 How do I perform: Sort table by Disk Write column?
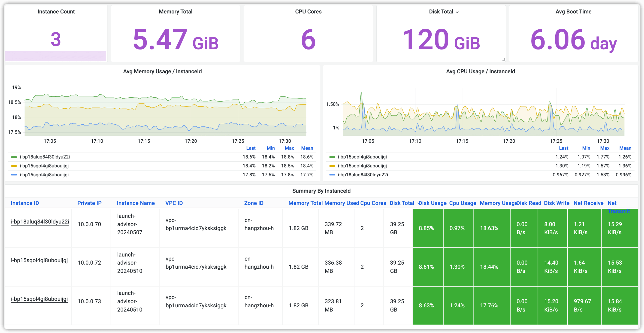tap(557, 203)
